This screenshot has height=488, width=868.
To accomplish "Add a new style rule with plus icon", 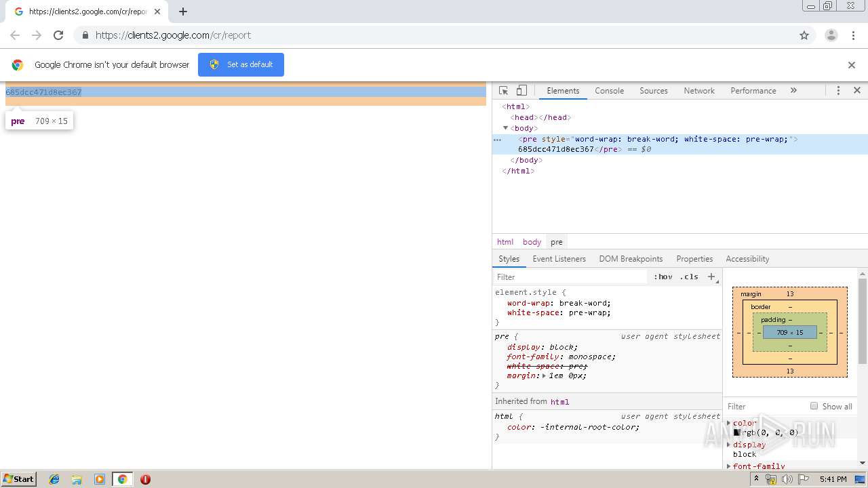I will 711,277.
